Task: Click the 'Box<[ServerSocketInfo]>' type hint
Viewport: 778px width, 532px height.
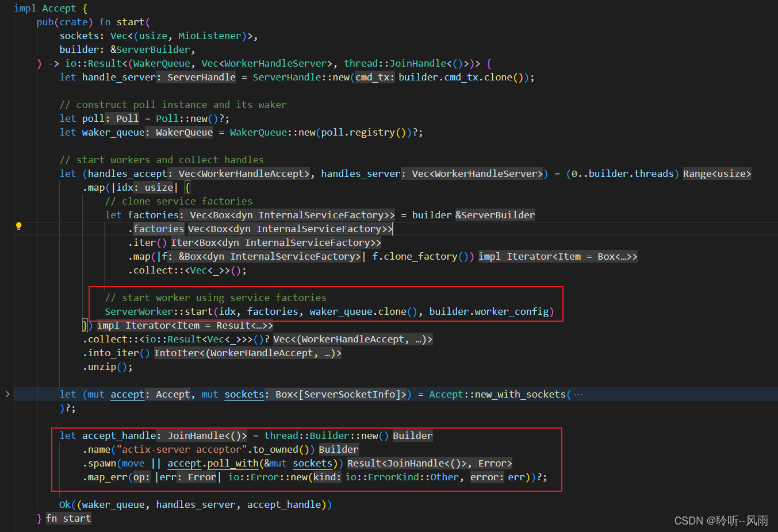Action: pos(341,394)
